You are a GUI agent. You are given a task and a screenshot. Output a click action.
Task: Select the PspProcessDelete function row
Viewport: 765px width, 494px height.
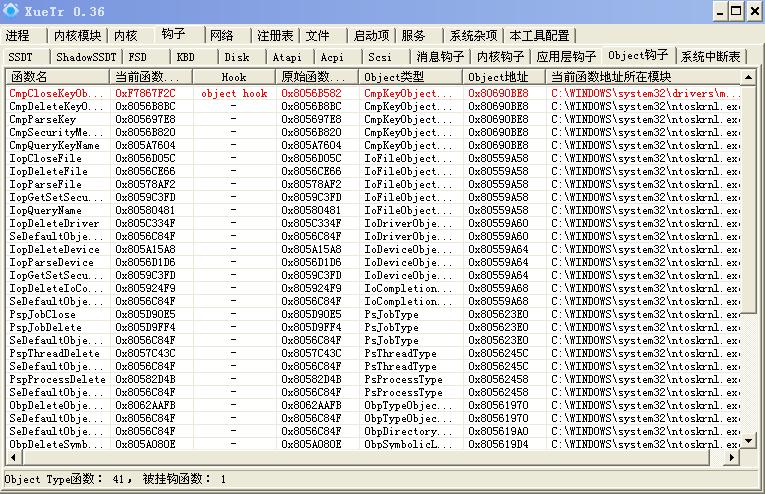click(57, 379)
